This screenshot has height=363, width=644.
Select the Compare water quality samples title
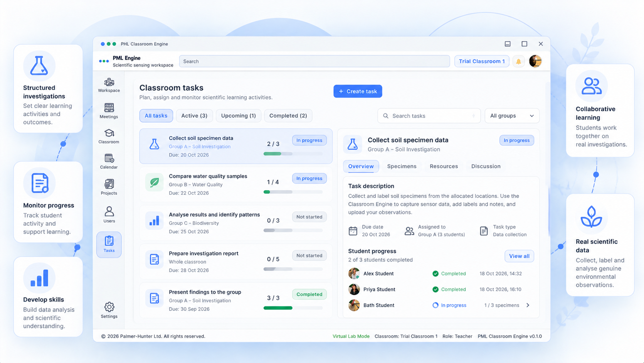[208, 176]
